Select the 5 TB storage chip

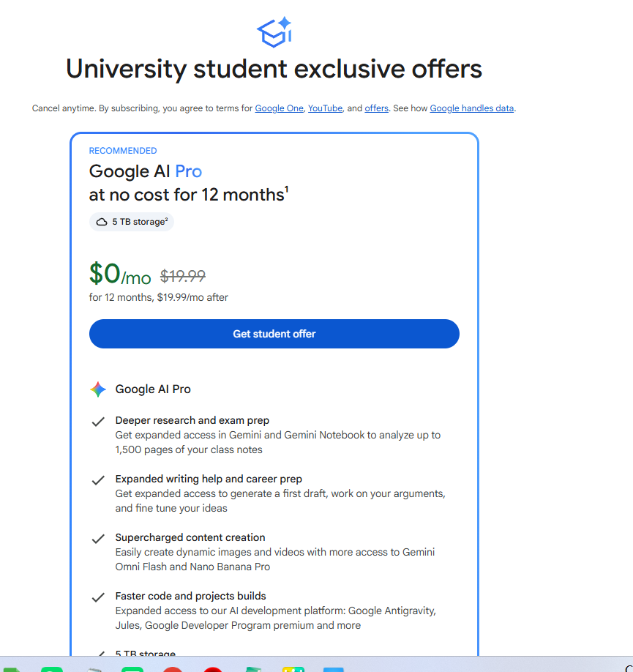132,222
